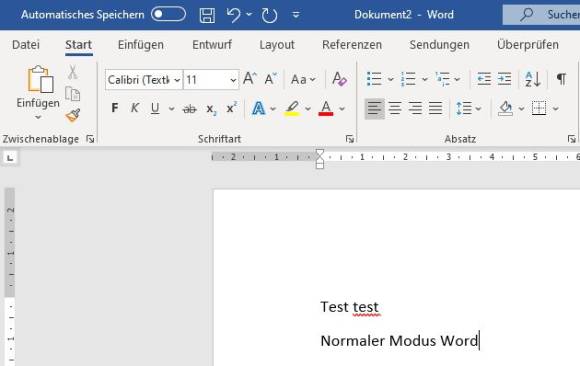Screen dimensions: 580x366
Task: Open the Datei tab
Action: (x=26, y=45)
